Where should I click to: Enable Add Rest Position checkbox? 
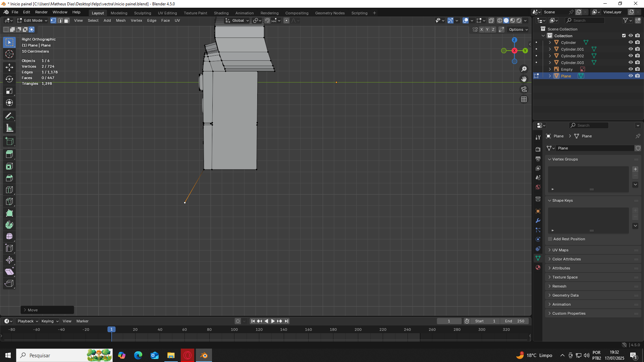(550, 239)
